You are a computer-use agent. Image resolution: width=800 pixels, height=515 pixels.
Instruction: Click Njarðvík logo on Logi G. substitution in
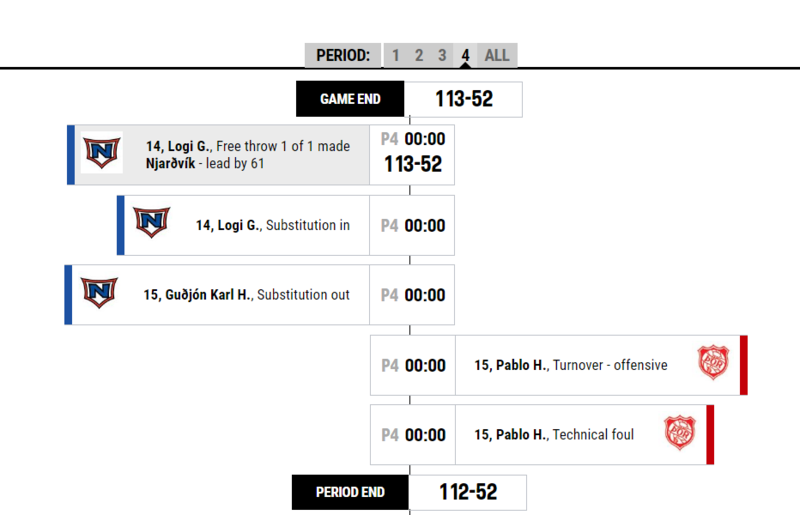152,222
